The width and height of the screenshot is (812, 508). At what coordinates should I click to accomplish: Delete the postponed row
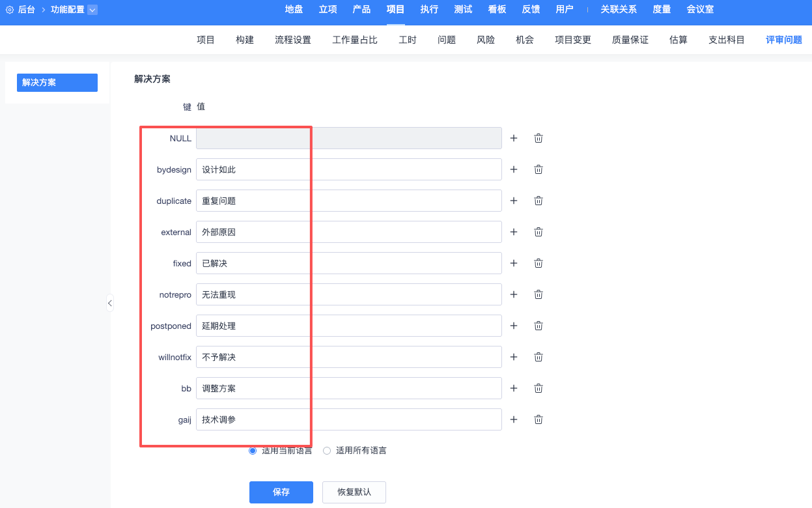point(539,326)
